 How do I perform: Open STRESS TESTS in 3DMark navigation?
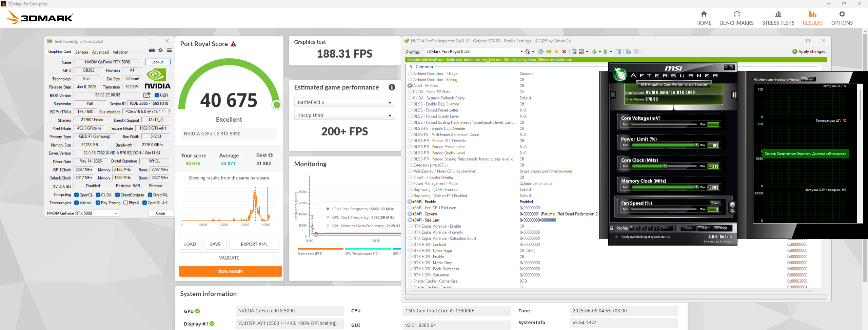click(x=778, y=18)
